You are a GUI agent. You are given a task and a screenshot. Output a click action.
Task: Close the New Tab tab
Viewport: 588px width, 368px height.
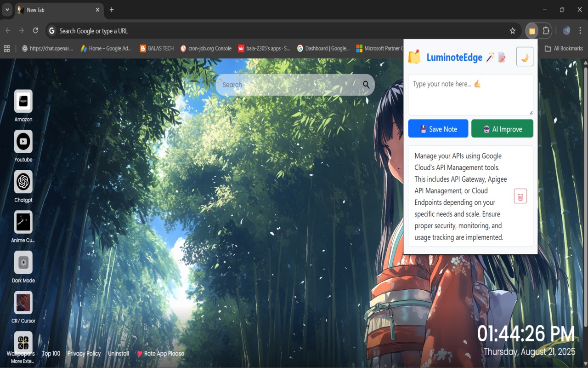pos(97,10)
